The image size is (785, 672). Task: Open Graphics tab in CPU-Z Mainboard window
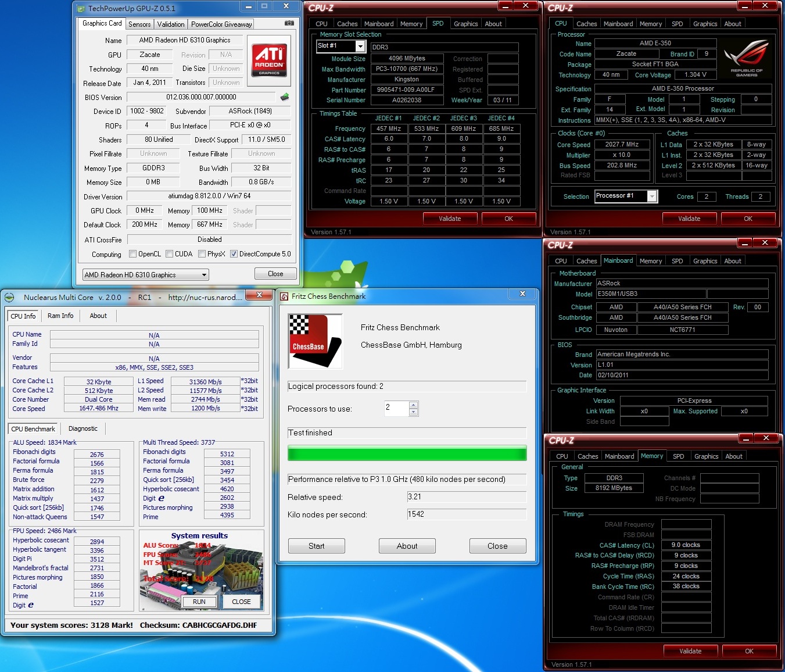[x=705, y=261]
